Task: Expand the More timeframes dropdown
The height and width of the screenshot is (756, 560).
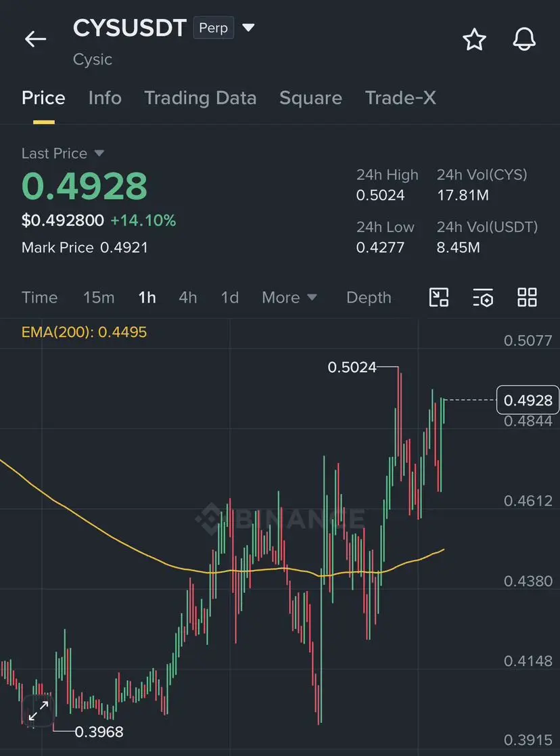Action: pyautogui.click(x=289, y=298)
